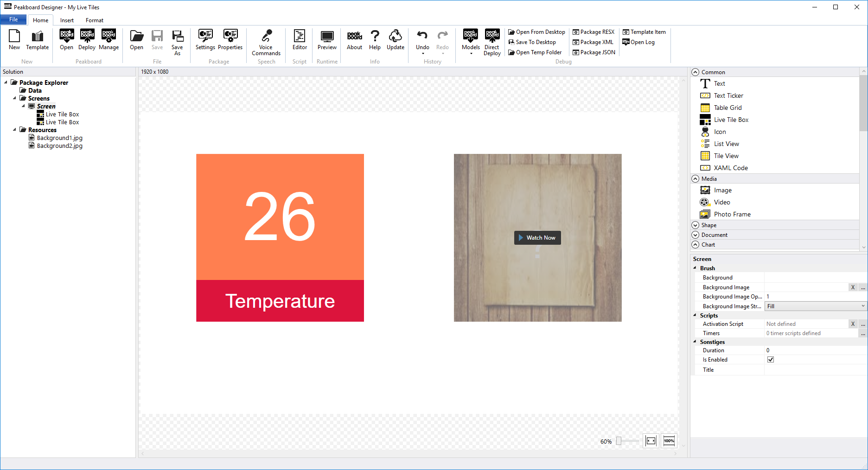Screen dimensions: 868x470
Task: Open Voice Commands settings
Action: coord(266,42)
